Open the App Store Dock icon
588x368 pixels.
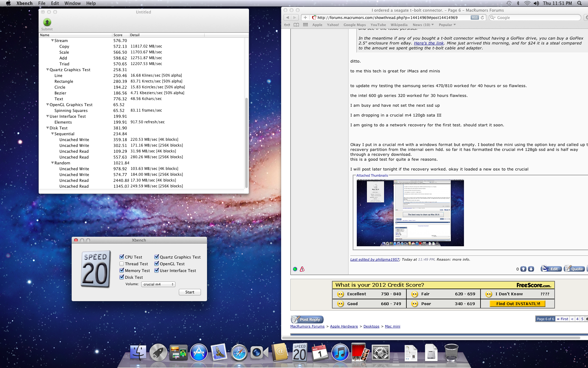199,352
